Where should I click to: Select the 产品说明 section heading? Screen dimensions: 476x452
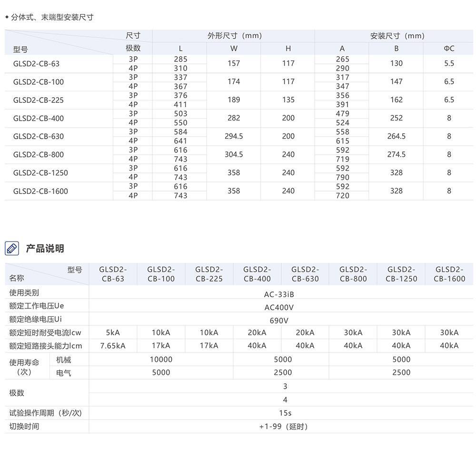pos(45,249)
